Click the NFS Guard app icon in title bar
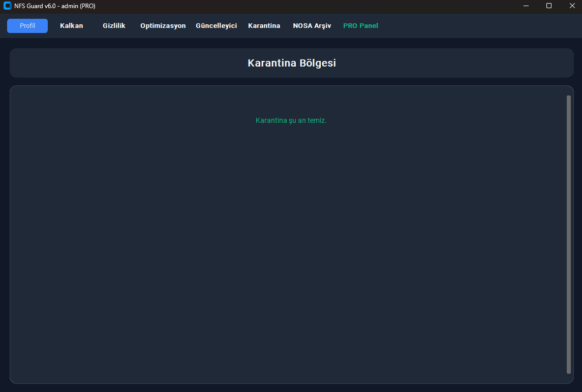 click(x=8, y=6)
